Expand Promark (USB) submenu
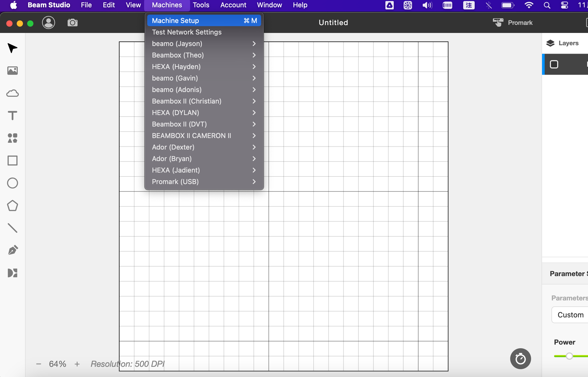The image size is (588, 377). coord(204,182)
